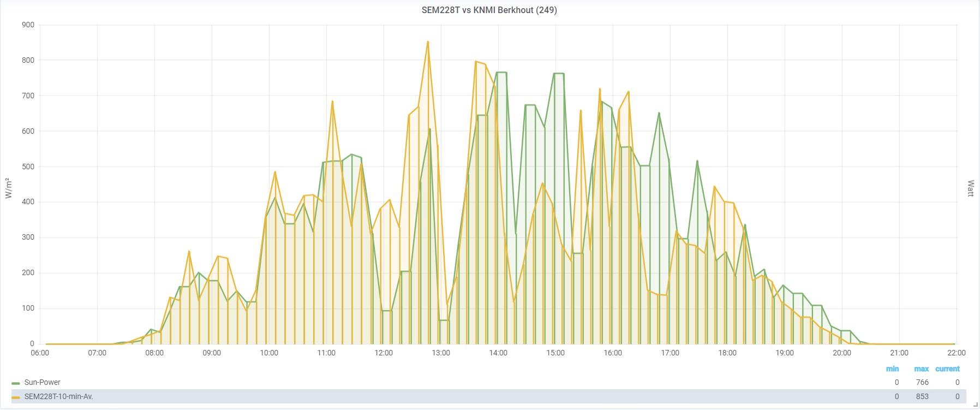Click the 22:00 time axis label

point(956,353)
